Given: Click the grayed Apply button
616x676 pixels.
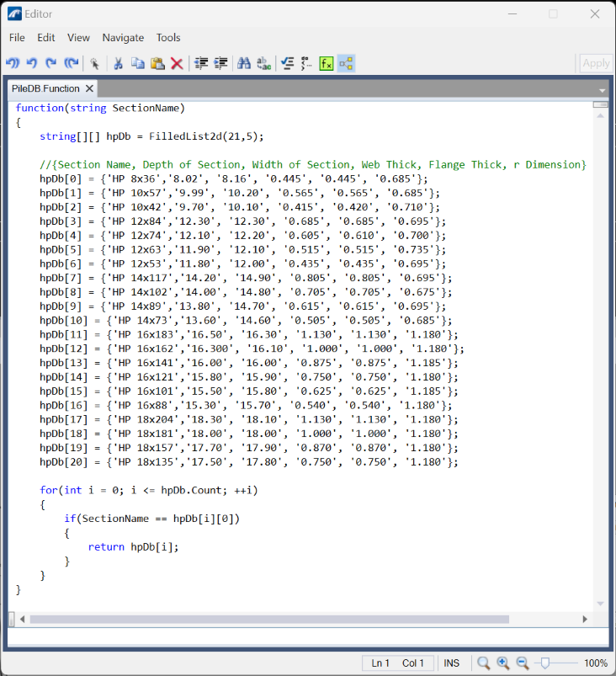Looking at the screenshot, I should [596, 64].
